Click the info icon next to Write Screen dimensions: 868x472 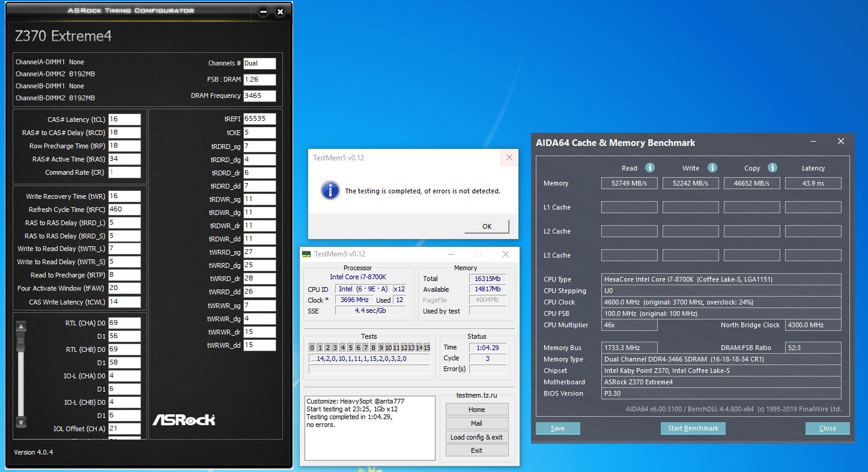[x=712, y=168]
